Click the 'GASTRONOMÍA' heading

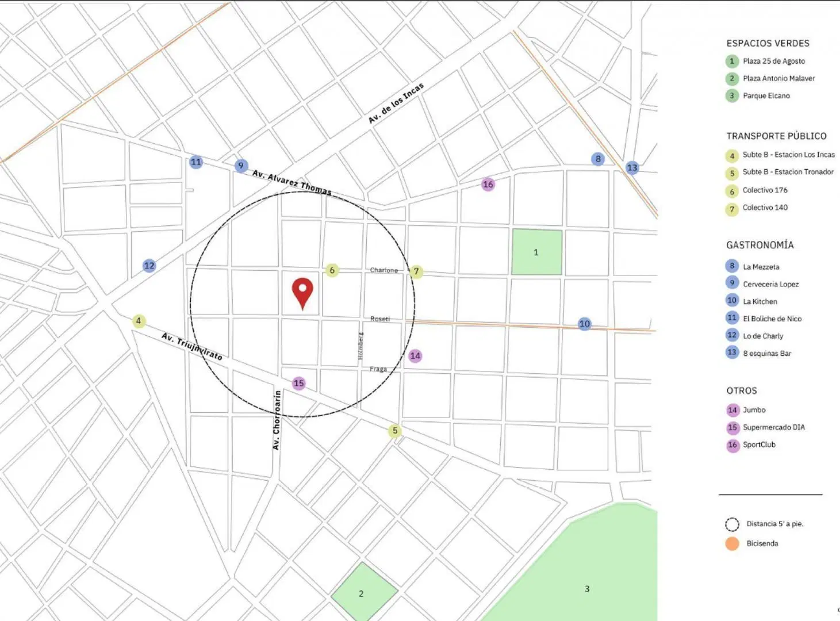point(760,245)
